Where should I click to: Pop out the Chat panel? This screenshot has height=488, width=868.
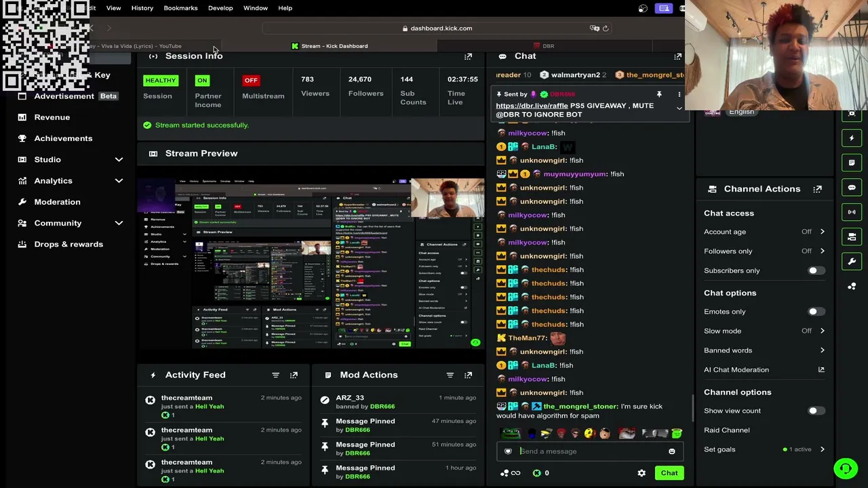[677, 56]
